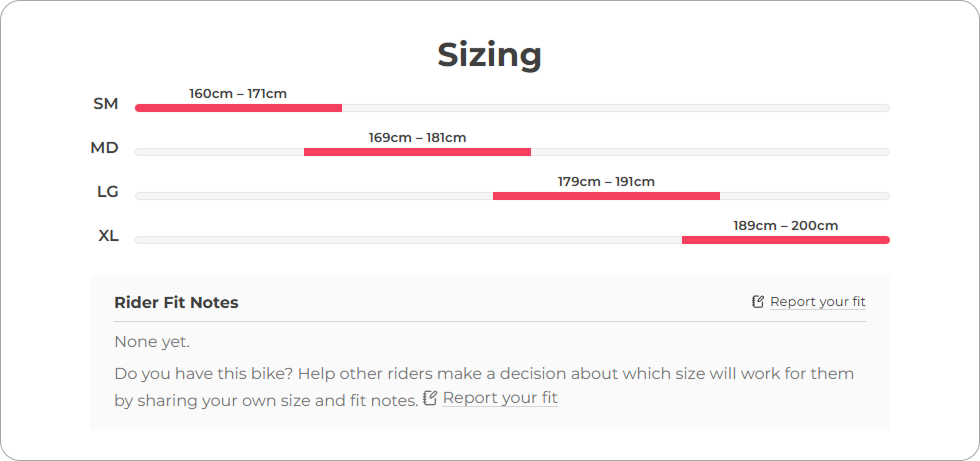Click the red LG size range bar
Viewport: 980px width, 461px height.
click(x=606, y=196)
